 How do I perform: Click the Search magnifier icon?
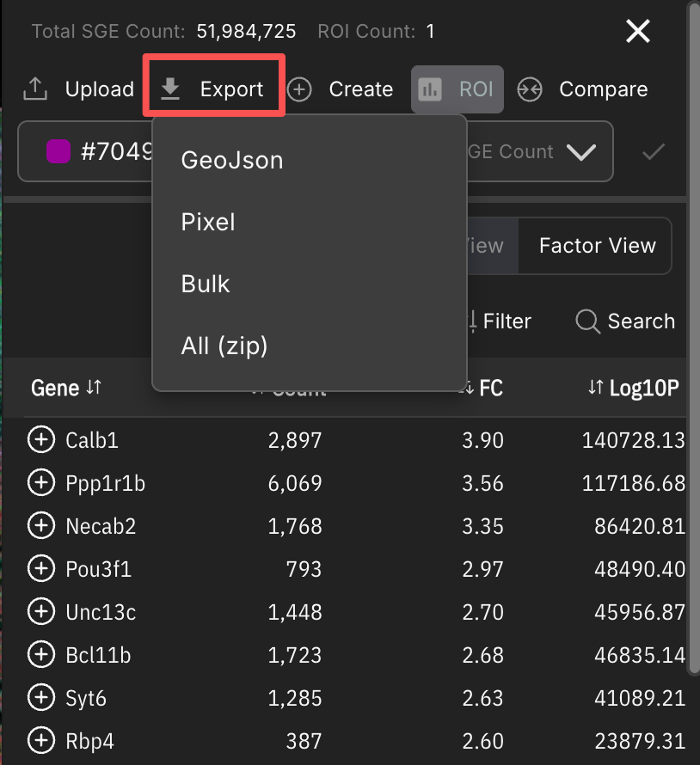point(586,321)
